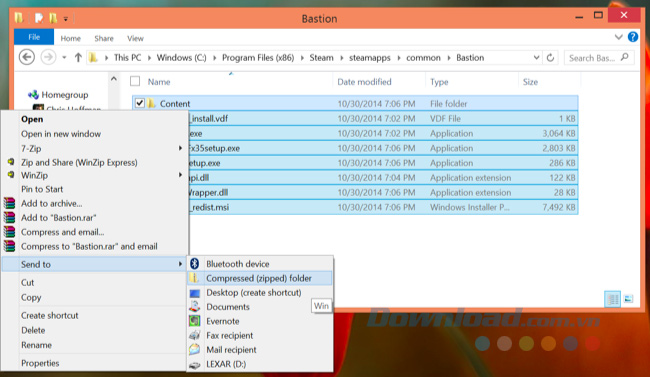Expand the Send to submenu arrow

point(180,264)
